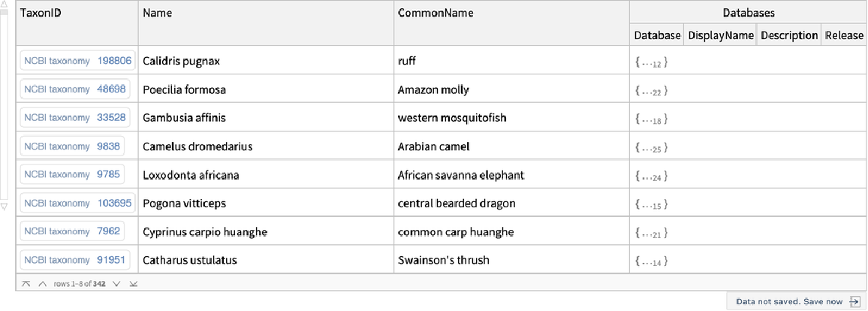Expand Amazon molly databases entry

coord(651,91)
